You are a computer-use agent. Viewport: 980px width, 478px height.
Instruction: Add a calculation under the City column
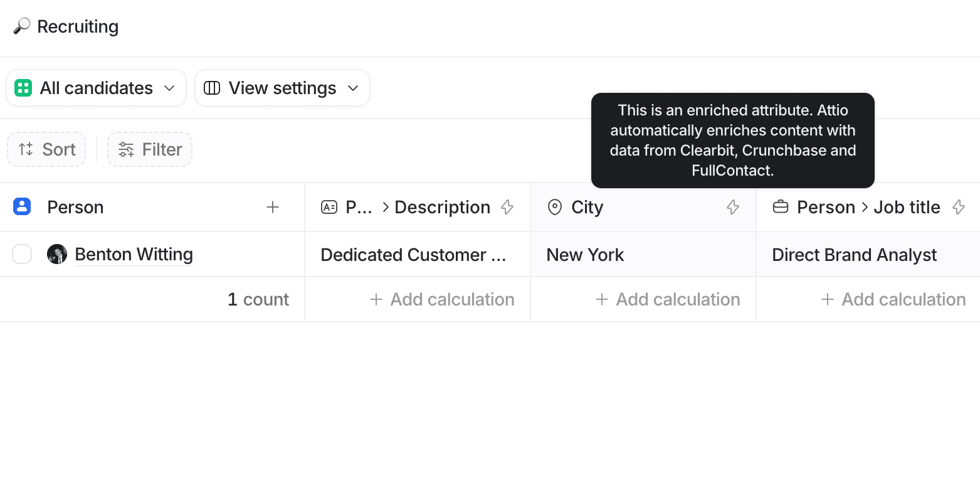[x=667, y=299]
